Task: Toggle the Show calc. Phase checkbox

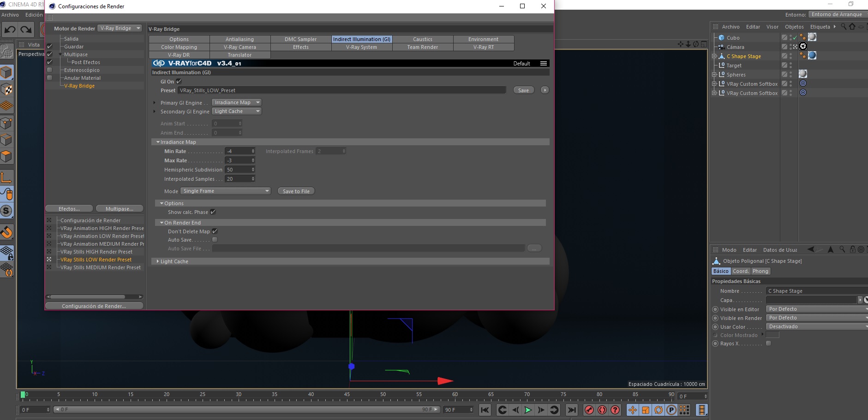Action: pos(213,212)
